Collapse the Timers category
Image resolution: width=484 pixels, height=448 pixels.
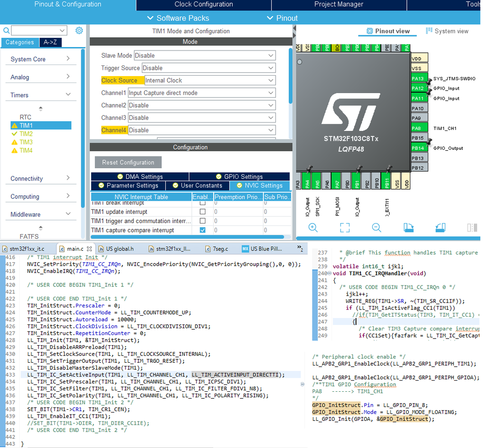coord(41,95)
